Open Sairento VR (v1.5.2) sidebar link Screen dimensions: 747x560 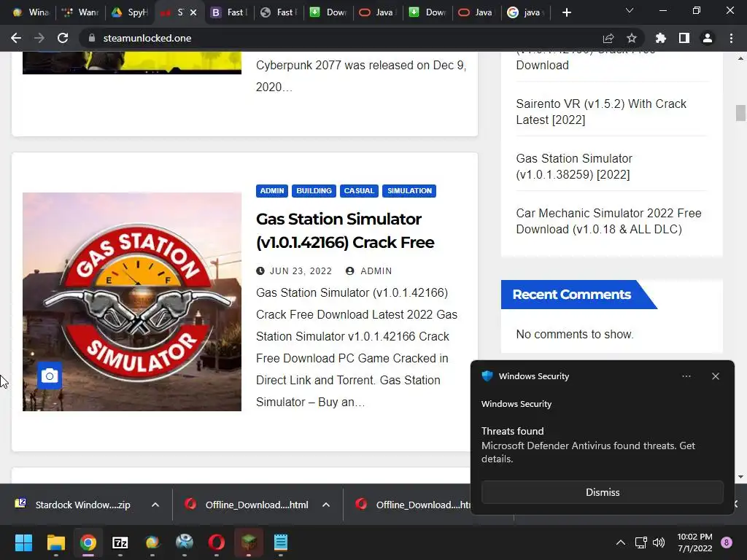(601, 112)
